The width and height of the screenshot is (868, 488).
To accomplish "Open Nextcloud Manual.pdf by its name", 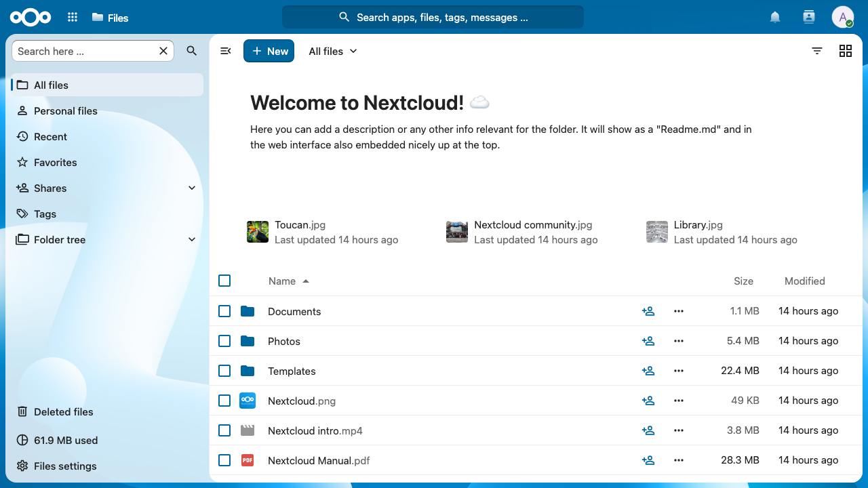I will point(319,460).
